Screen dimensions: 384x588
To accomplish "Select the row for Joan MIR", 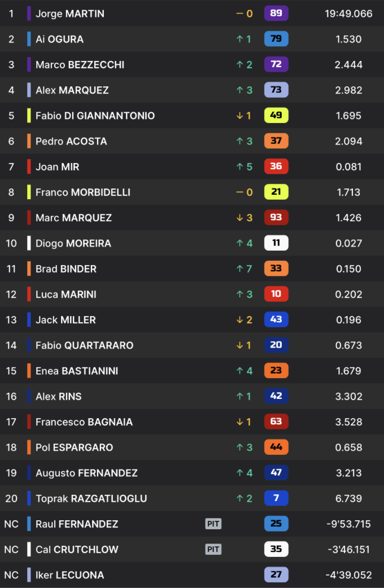I will pyautogui.click(x=192, y=166).
